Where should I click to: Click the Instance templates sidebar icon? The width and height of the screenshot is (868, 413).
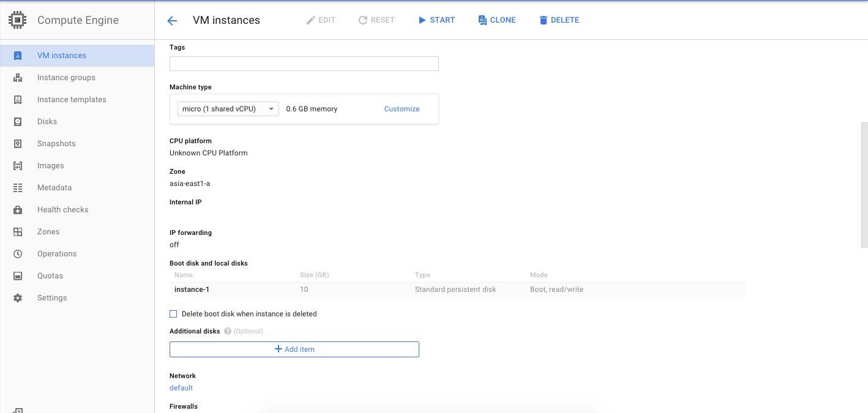point(18,100)
